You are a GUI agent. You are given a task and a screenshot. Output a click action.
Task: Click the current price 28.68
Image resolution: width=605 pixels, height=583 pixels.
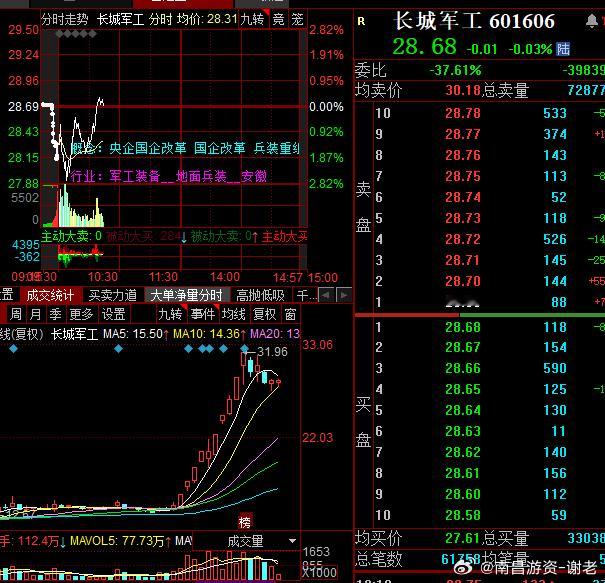(x=424, y=46)
